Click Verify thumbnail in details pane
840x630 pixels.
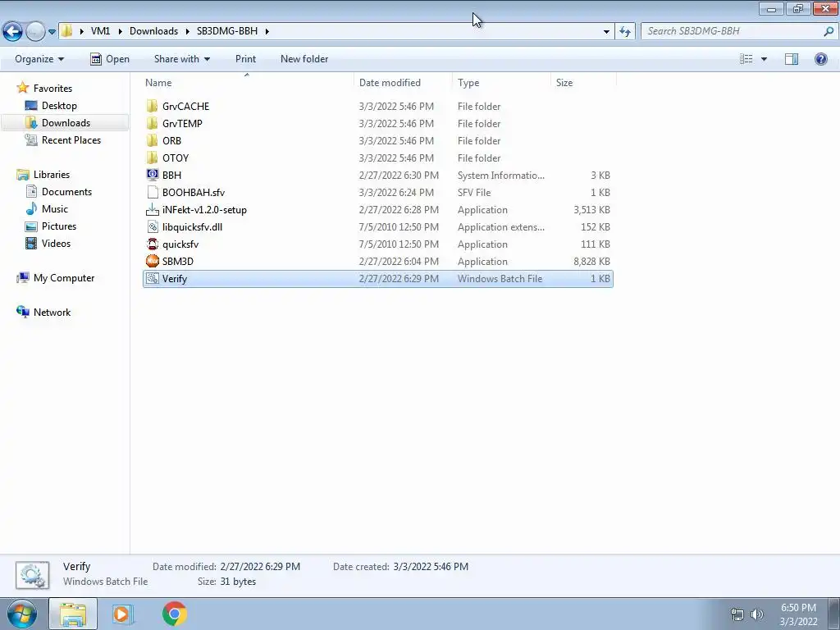32,575
